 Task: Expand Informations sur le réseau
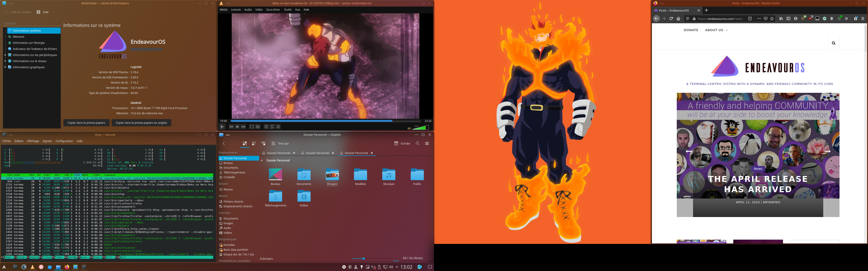pos(5,61)
